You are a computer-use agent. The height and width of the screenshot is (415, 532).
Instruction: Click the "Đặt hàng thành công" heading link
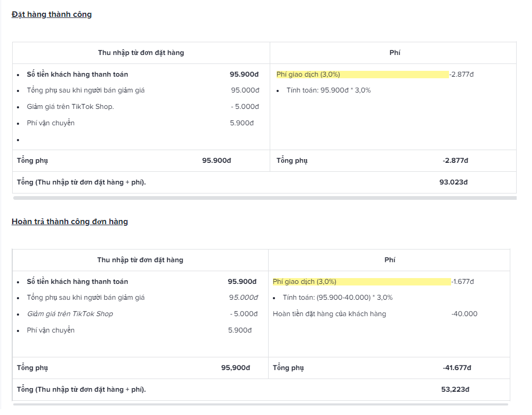click(51, 14)
